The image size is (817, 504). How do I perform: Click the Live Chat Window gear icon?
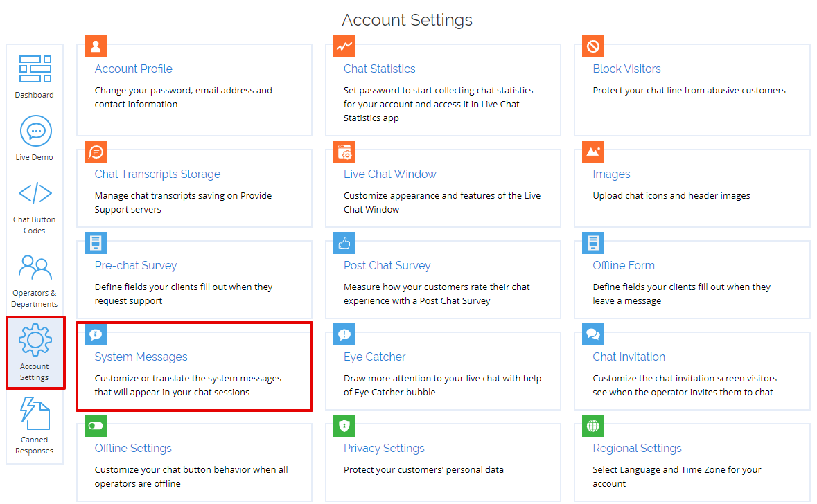pos(344,152)
